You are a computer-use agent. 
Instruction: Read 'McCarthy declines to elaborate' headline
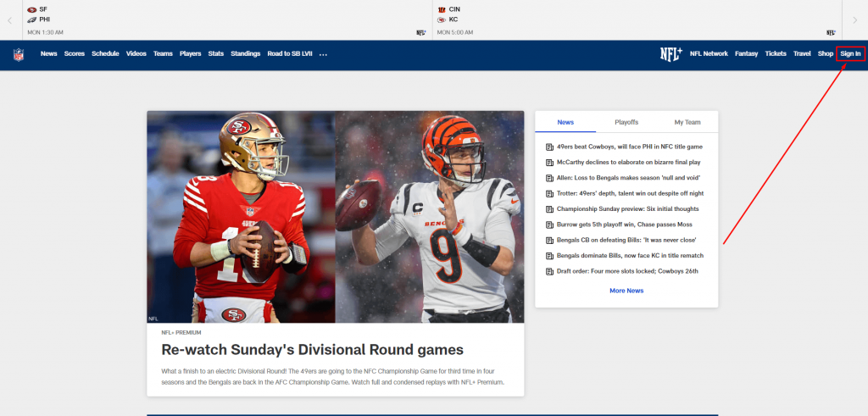[628, 163]
